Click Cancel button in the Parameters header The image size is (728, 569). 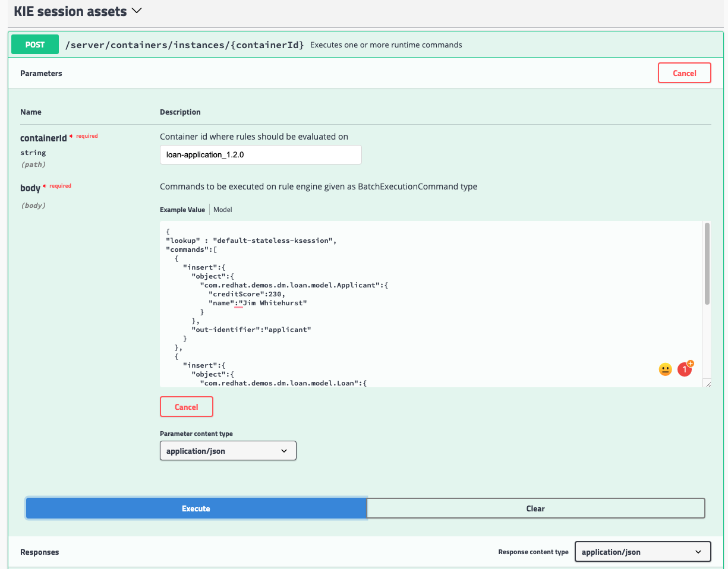(x=684, y=73)
